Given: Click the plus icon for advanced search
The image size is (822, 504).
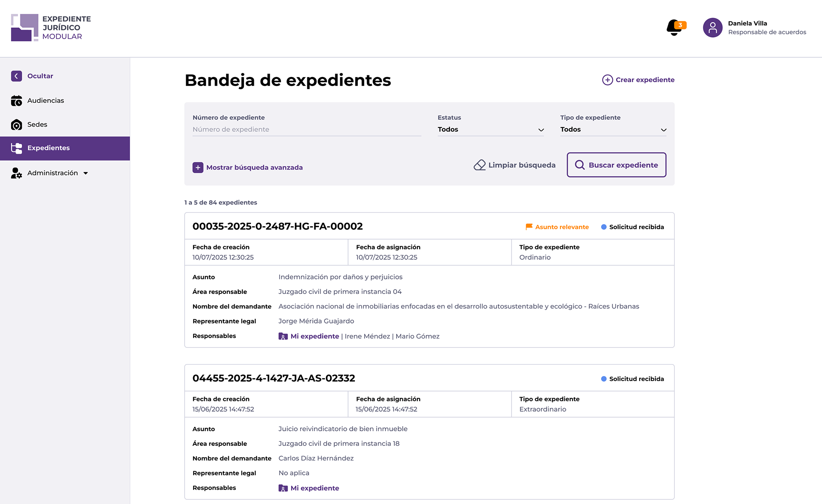Looking at the screenshot, I should (198, 167).
